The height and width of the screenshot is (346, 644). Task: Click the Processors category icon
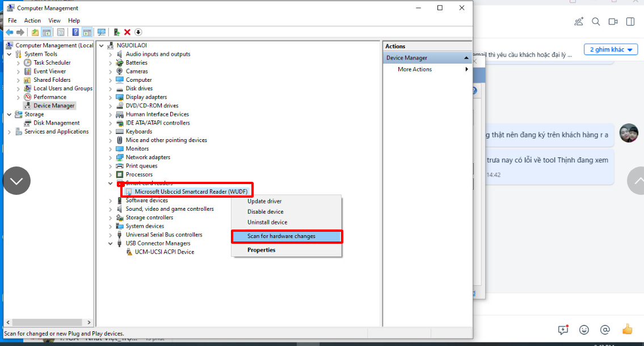pyautogui.click(x=120, y=174)
